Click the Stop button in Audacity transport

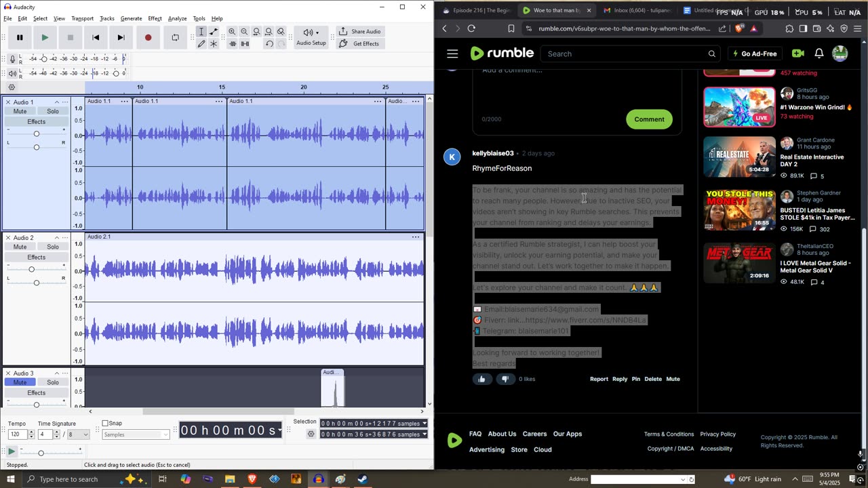(x=71, y=37)
